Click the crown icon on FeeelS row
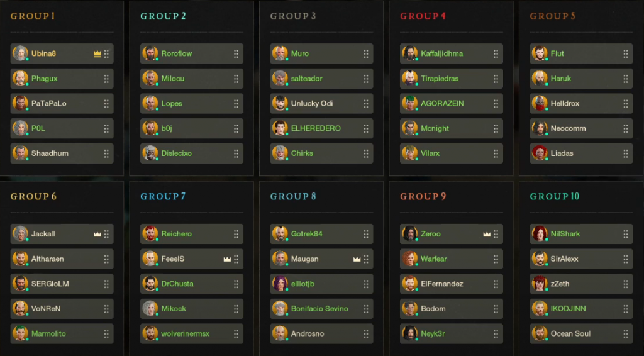Viewport: 644px width, 356px height. [x=227, y=259]
